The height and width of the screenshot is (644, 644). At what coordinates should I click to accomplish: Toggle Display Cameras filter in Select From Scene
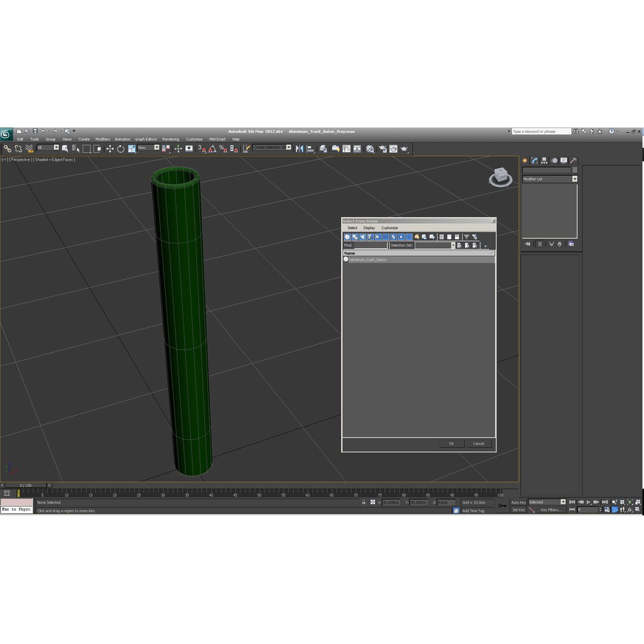(x=370, y=237)
